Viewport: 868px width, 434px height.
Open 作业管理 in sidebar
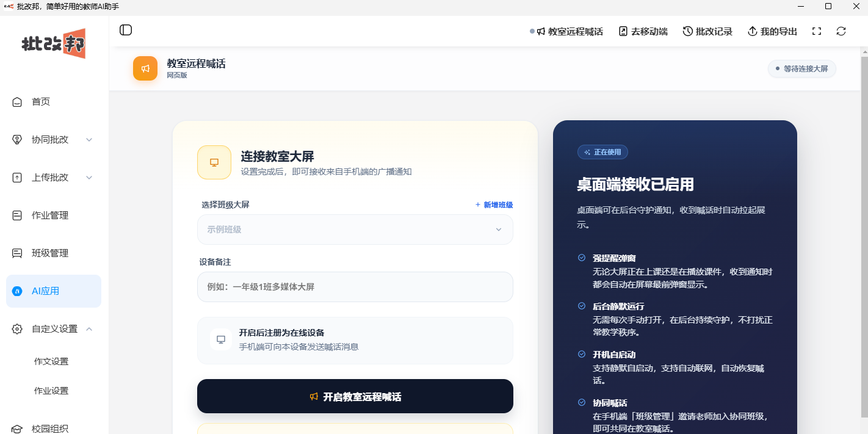[x=54, y=215]
